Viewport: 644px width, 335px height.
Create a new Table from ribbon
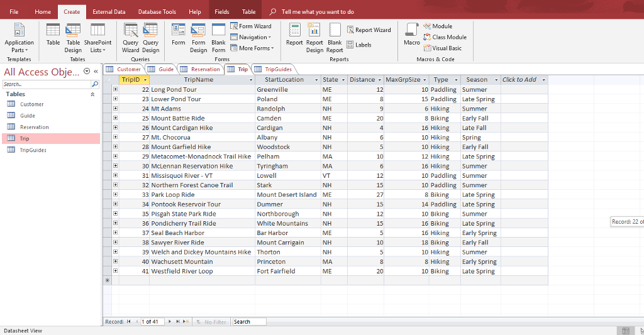[53, 35]
